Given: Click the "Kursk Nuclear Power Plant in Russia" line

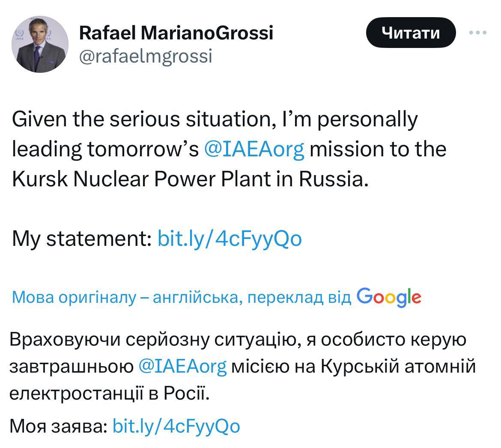Looking at the screenshot, I should tap(190, 179).
